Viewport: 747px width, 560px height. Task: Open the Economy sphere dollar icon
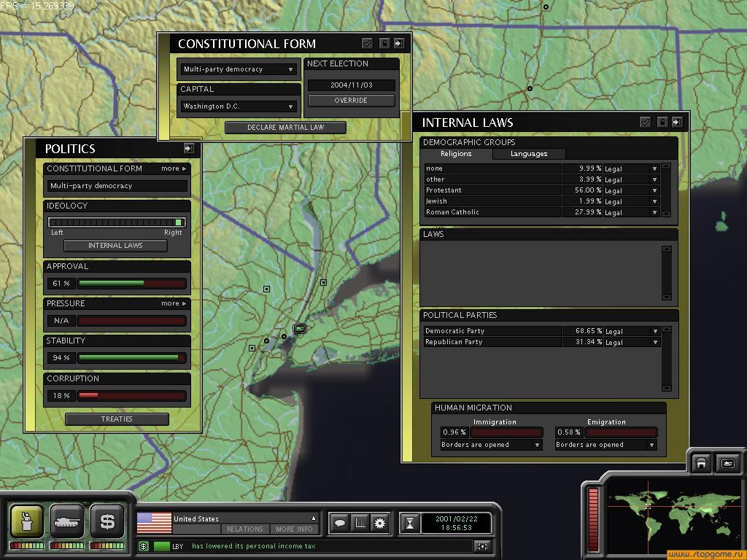point(107,521)
